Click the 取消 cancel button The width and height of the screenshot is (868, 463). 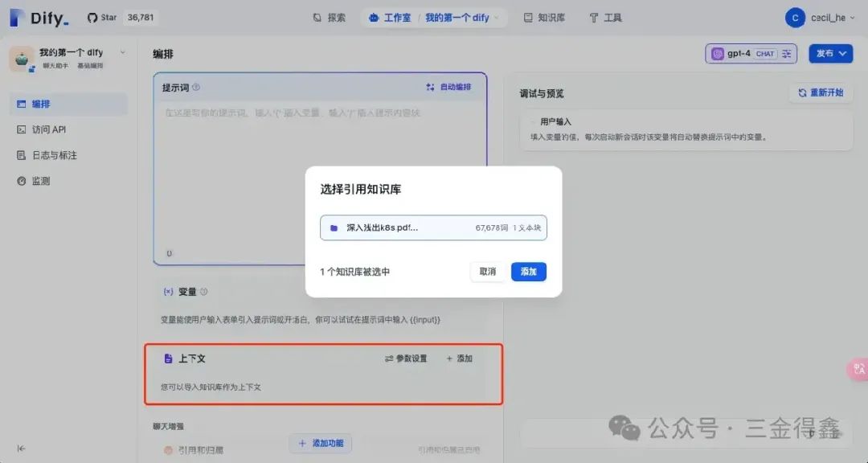[487, 272]
